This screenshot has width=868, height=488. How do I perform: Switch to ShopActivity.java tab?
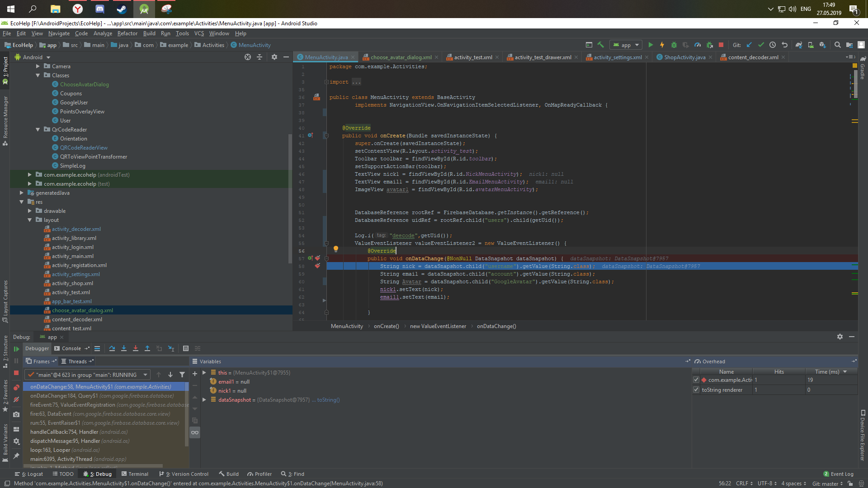click(x=684, y=57)
